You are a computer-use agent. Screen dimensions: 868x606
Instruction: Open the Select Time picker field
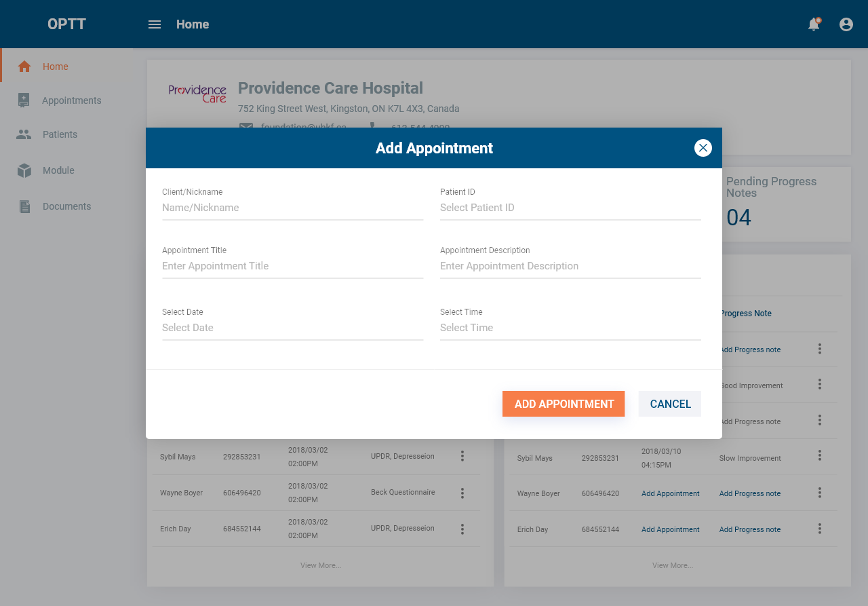click(x=570, y=328)
